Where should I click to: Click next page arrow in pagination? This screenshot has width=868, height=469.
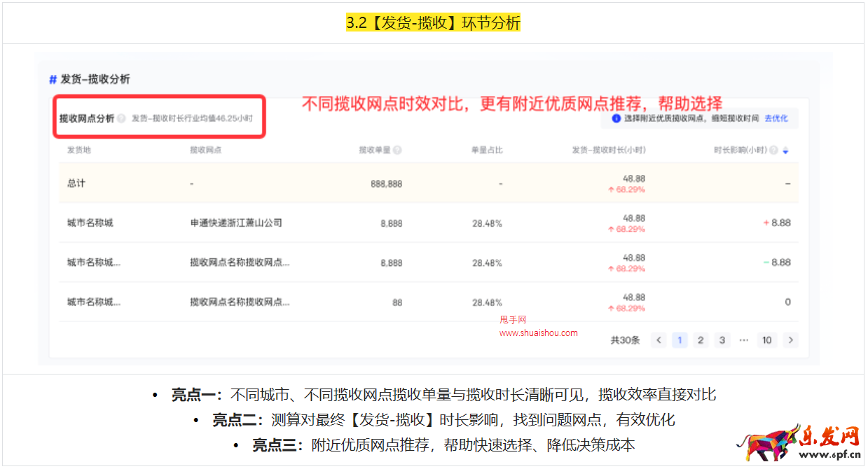[790, 339]
